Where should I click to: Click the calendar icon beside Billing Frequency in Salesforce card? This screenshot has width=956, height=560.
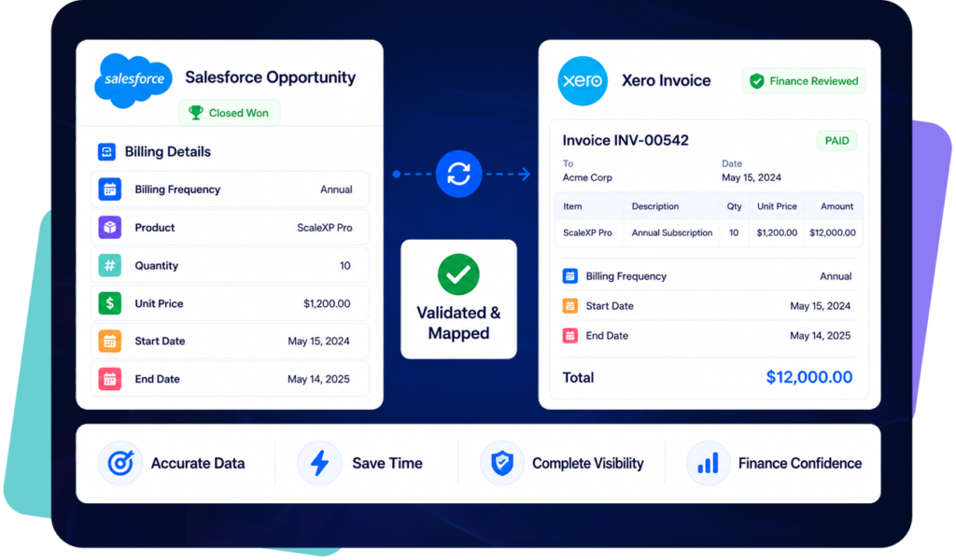(x=110, y=189)
